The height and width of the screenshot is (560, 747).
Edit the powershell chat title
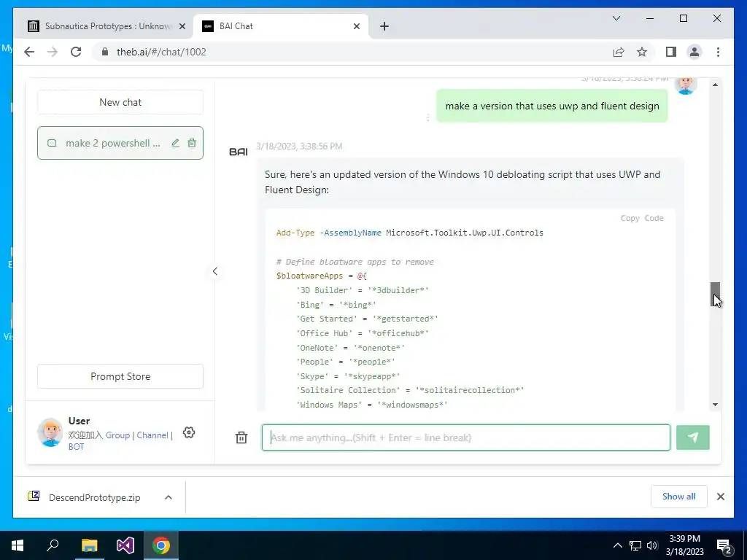pos(175,143)
